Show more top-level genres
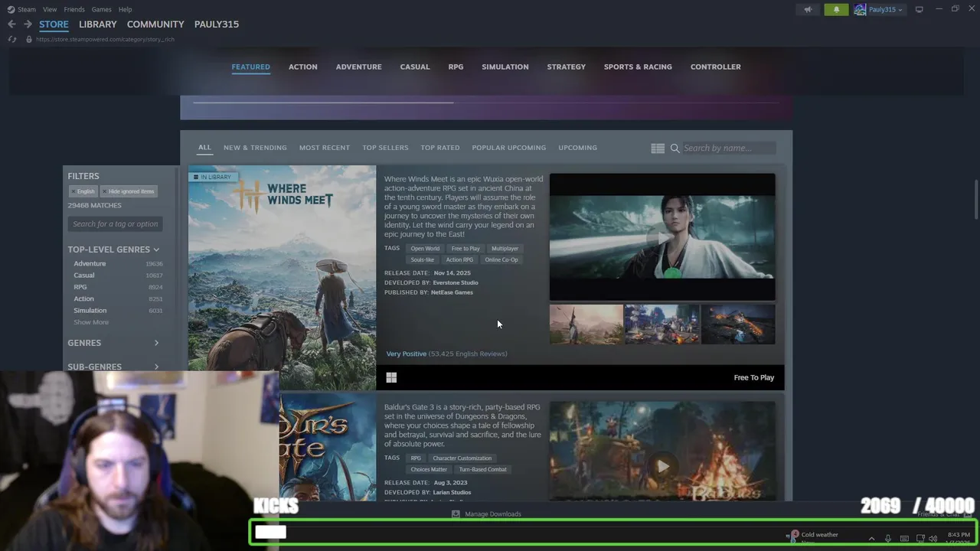 click(x=91, y=322)
